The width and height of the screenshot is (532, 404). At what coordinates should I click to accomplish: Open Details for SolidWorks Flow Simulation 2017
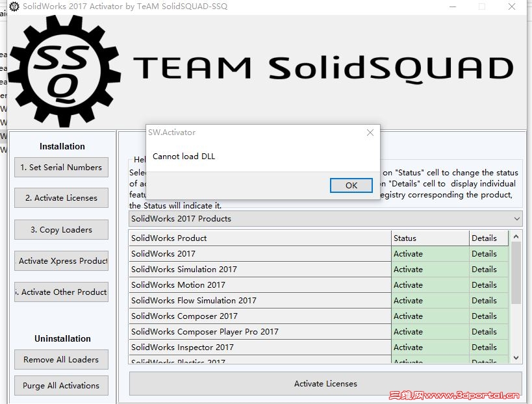click(489, 301)
